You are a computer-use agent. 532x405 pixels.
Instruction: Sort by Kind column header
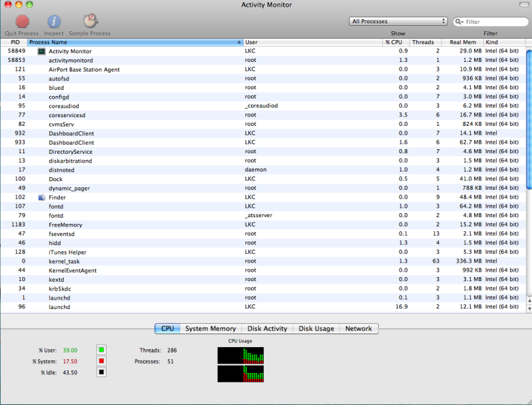pyautogui.click(x=505, y=42)
